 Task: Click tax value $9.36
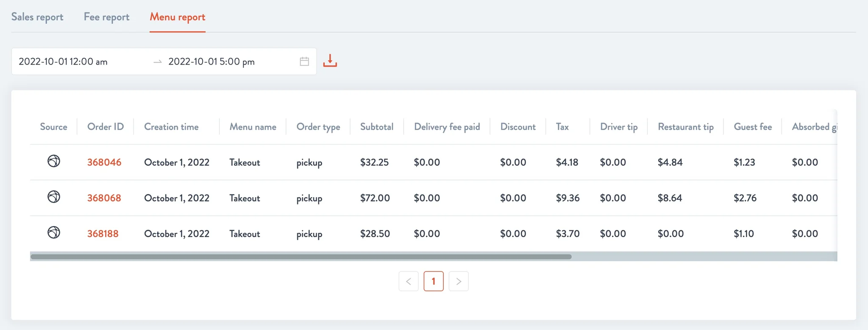(x=568, y=198)
